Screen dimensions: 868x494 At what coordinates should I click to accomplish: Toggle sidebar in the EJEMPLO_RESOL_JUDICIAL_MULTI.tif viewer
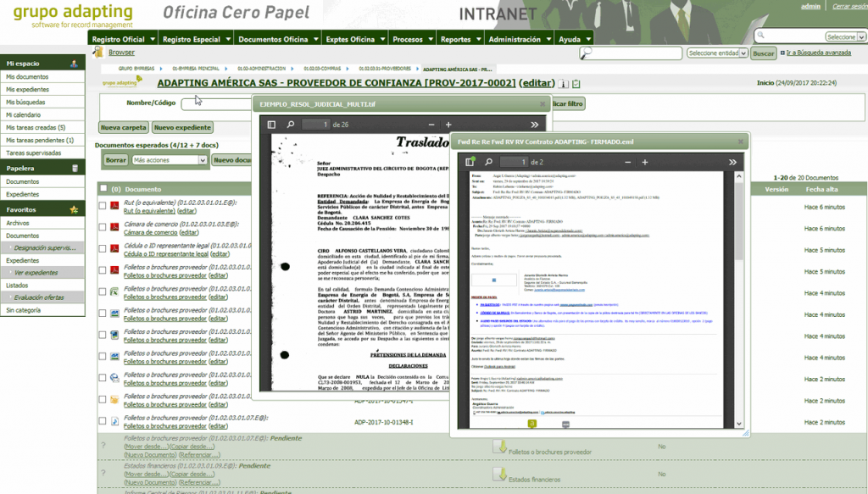tap(271, 125)
